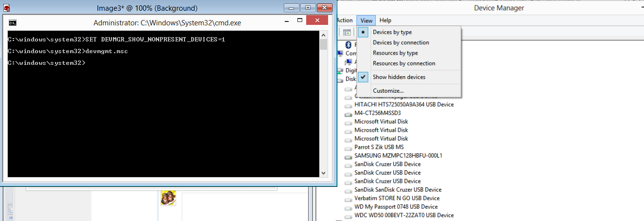Click the Computer category icon in Device Manager
The width and height of the screenshot is (644, 221).
coord(341,53)
